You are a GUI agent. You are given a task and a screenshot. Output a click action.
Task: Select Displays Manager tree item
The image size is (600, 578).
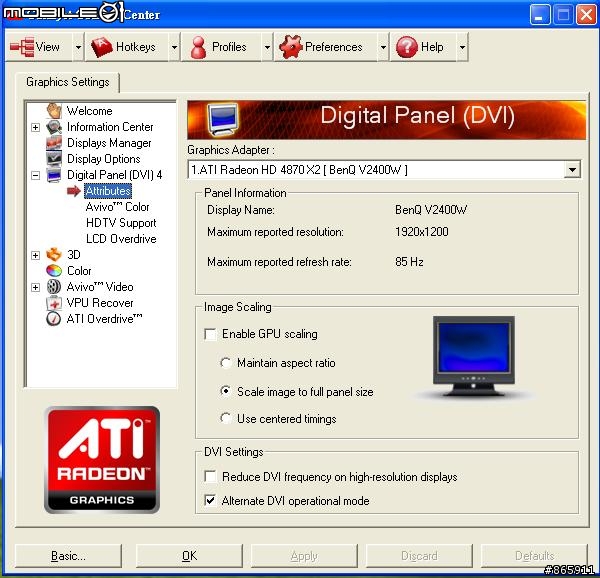[109, 143]
